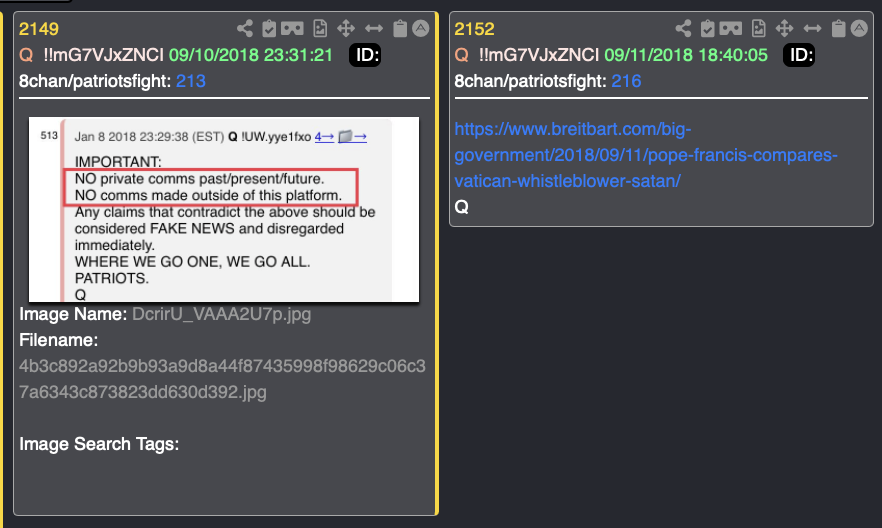Click the ID: badge on post 2149

coord(366,55)
